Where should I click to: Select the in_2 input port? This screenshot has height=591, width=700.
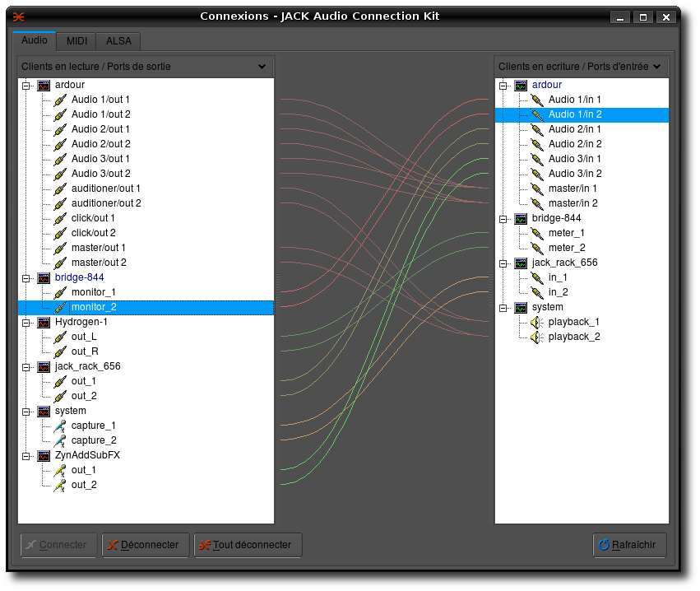coord(558,292)
